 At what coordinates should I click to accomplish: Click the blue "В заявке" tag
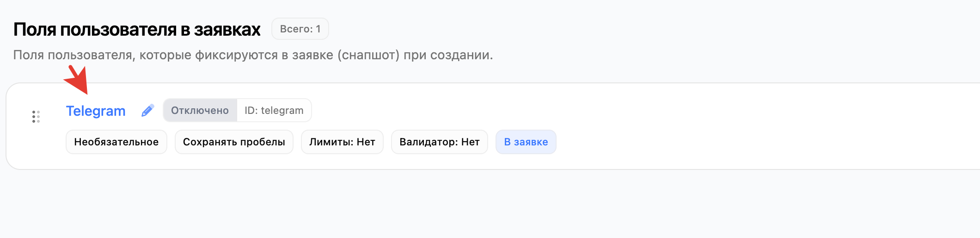(x=526, y=142)
